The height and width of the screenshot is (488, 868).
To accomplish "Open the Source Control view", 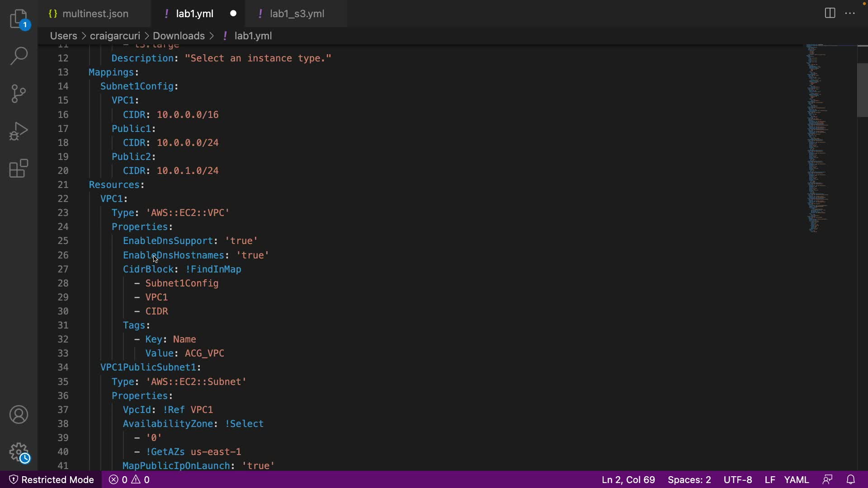I will click(19, 94).
